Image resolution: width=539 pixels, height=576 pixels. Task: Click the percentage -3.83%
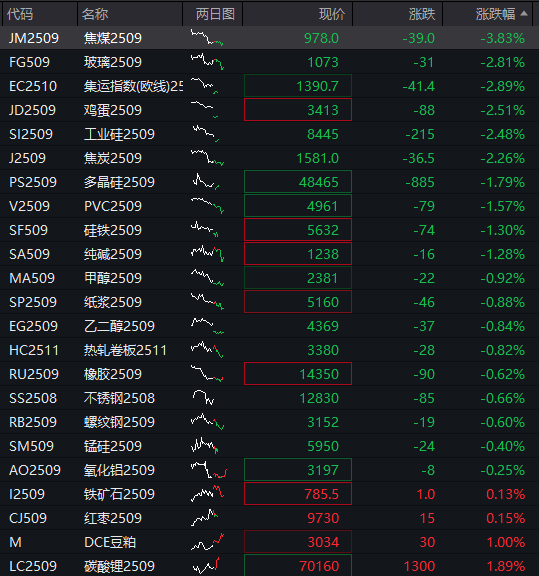(x=503, y=38)
